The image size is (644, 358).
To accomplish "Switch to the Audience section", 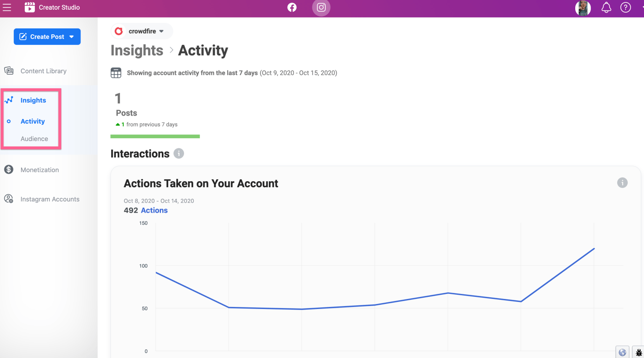I will point(34,139).
